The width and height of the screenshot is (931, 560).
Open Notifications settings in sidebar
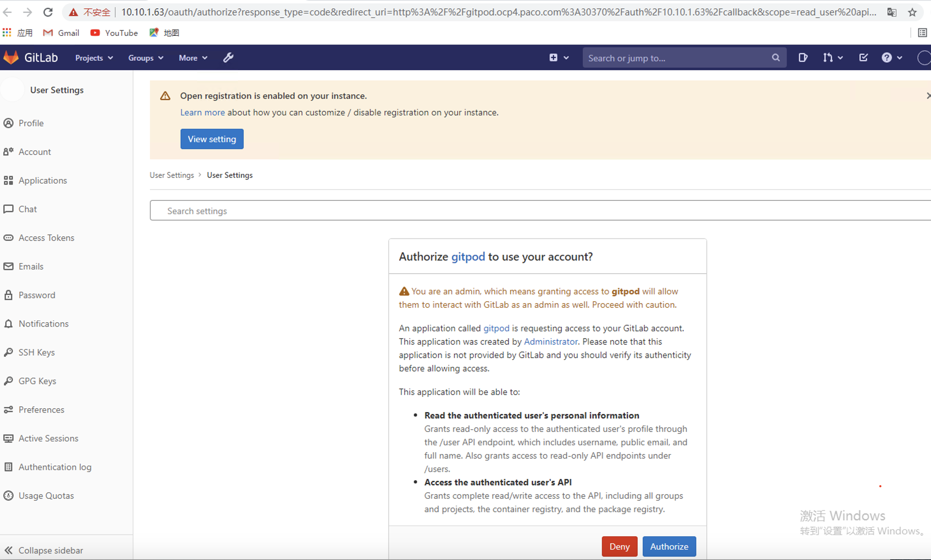pos(43,323)
